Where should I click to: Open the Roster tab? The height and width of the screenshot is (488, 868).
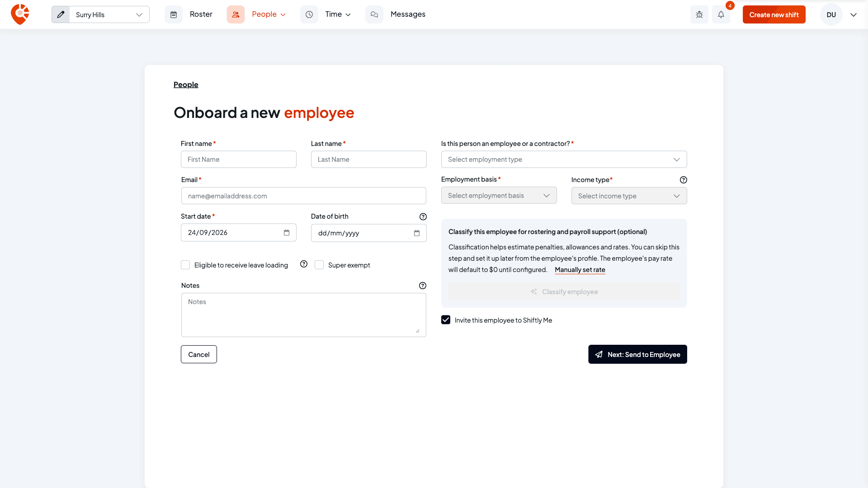[x=201, y=14]
